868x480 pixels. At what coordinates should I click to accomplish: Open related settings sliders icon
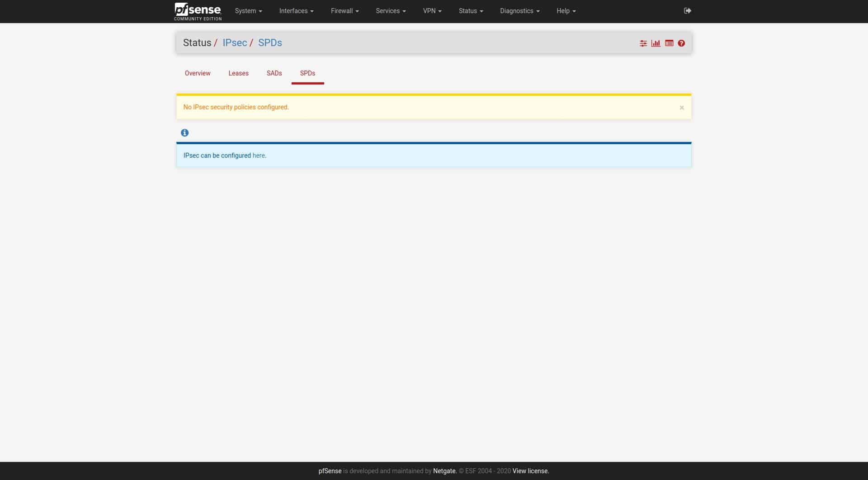coord(643,43)
